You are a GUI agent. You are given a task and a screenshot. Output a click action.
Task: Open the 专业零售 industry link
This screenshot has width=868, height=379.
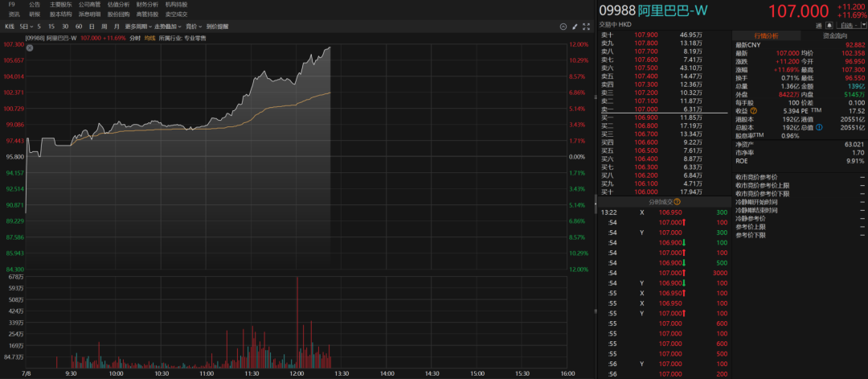[x=194, y=38]
